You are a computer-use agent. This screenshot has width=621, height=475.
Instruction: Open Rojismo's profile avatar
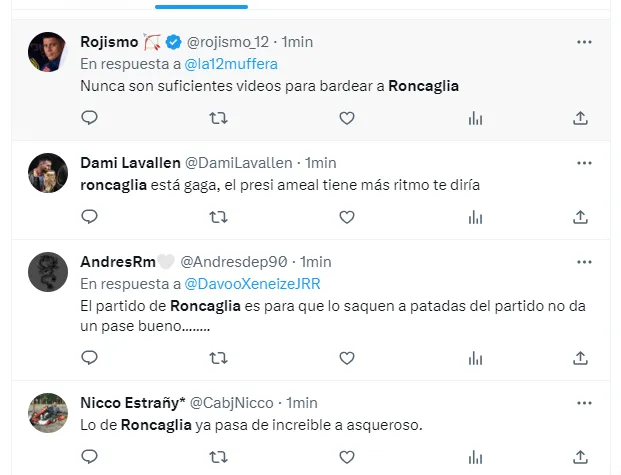point(47,52)
